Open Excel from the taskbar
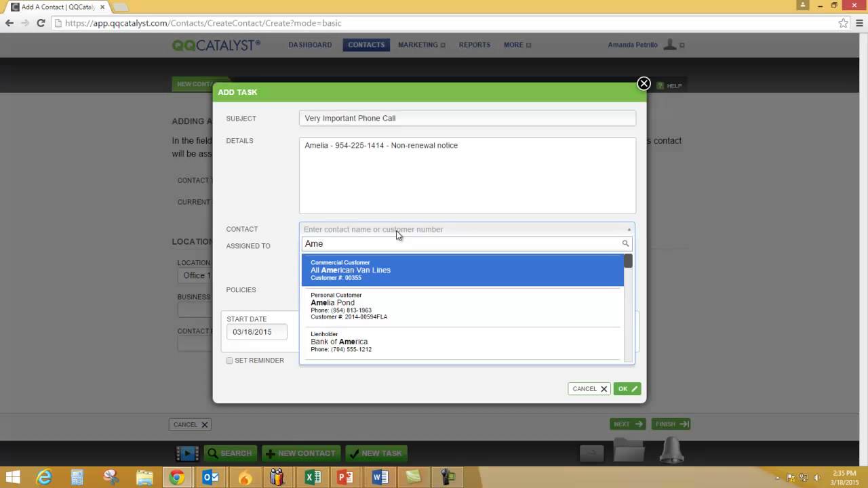Screen dimensions: 868x488 313,477
